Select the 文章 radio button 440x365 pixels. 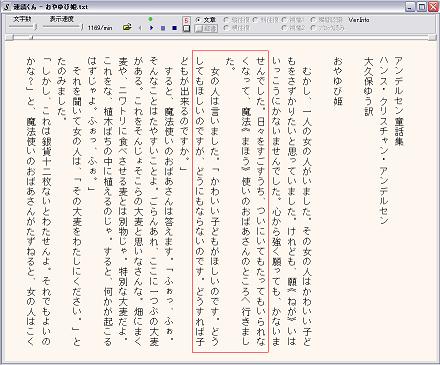(205, 20)
